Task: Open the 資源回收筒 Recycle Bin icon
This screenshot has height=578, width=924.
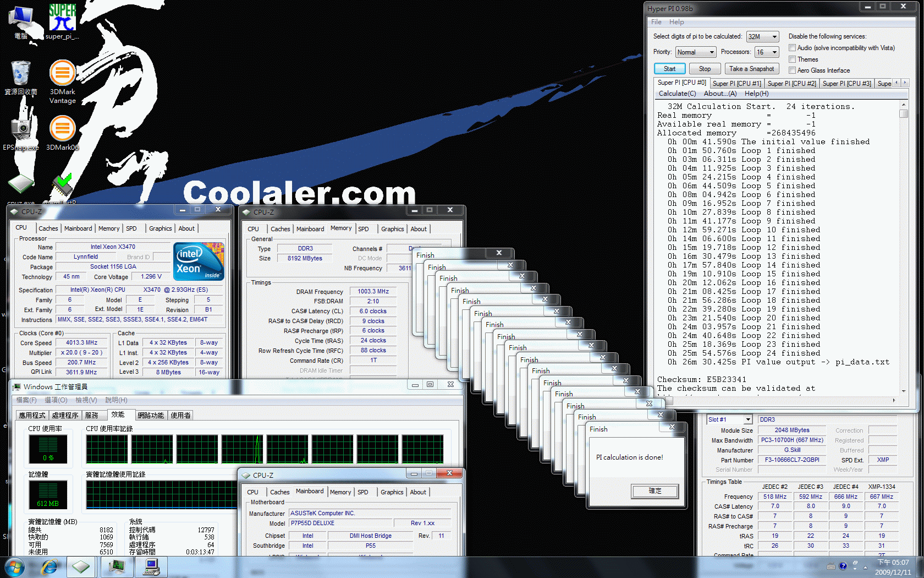Action: pos(20,77)
